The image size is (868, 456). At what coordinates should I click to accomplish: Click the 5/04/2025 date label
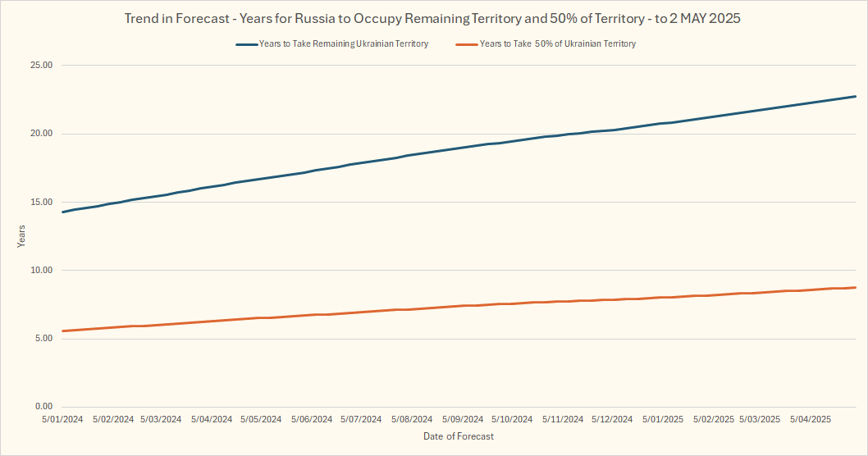coord(811,419)
